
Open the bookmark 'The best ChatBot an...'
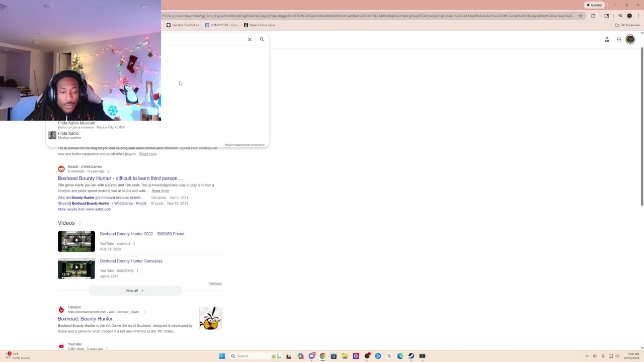184,25
